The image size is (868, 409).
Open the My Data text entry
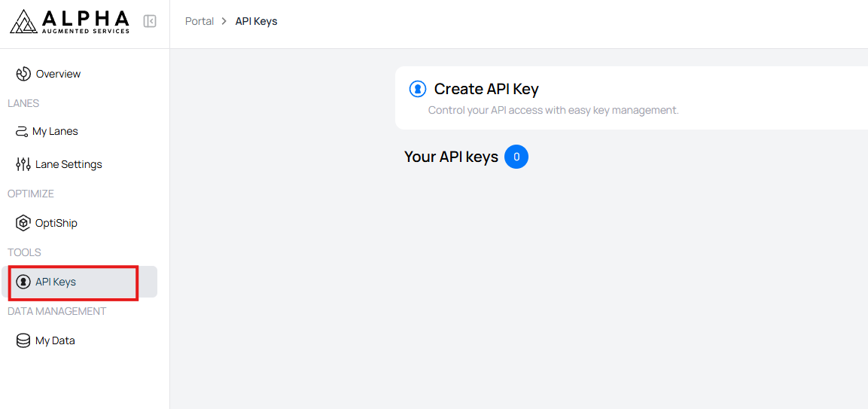coord(55,340)
